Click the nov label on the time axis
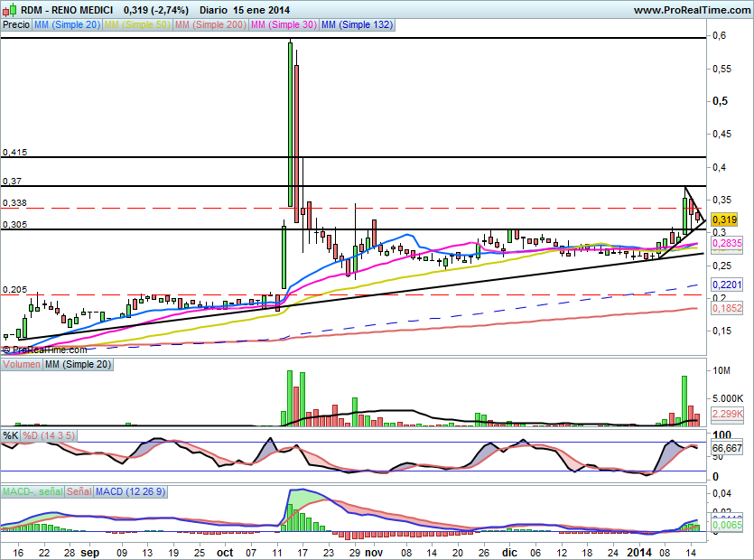 pos(374,552)
